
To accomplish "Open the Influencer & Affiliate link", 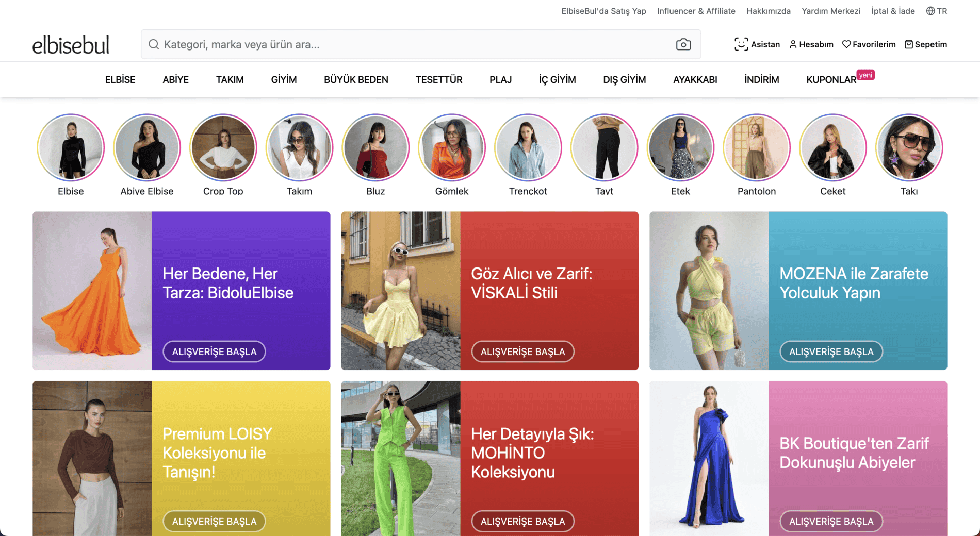I will 696,11.
